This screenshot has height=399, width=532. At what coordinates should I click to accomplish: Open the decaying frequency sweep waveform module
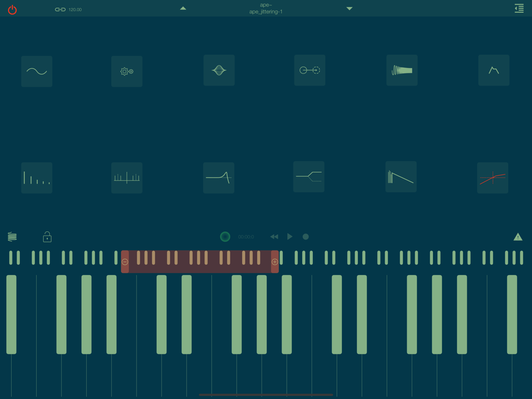[x=402, y=70]
